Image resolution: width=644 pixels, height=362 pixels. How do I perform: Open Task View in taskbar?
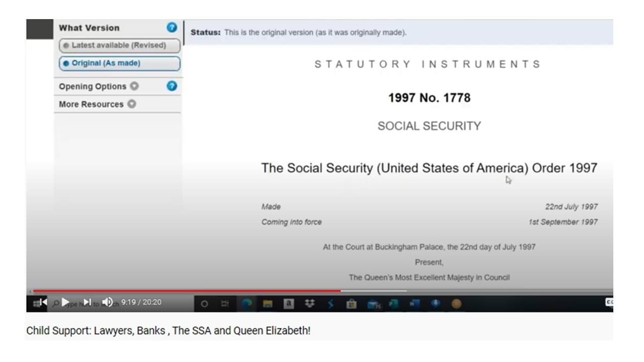click(225, 304)
